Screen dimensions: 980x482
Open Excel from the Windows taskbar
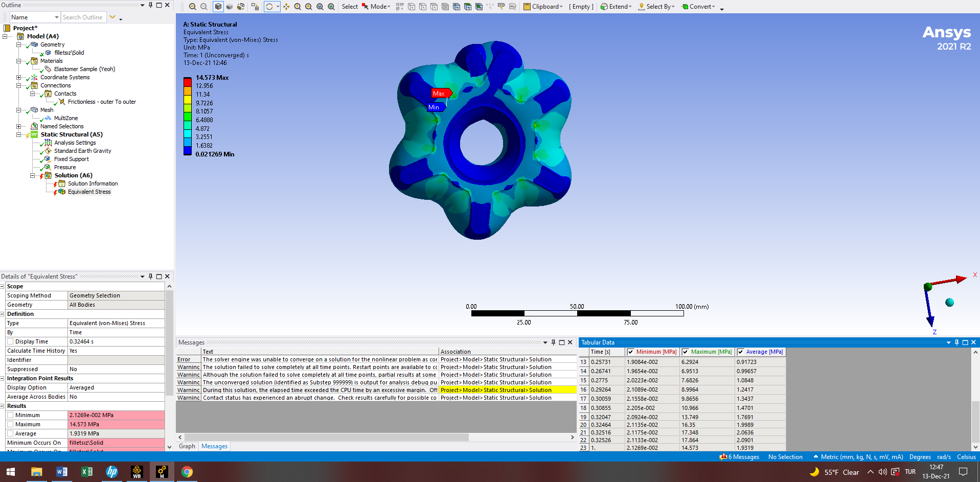(87, 472)
